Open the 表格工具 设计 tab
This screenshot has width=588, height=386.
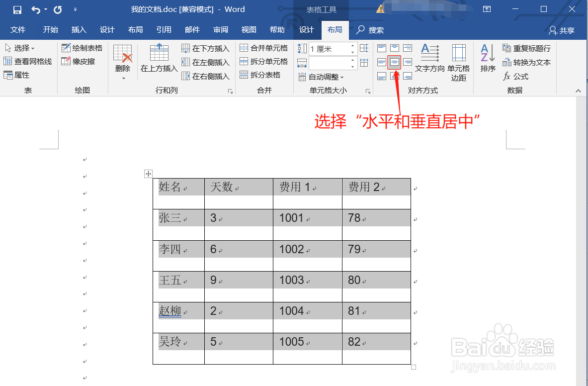[307, 30]
